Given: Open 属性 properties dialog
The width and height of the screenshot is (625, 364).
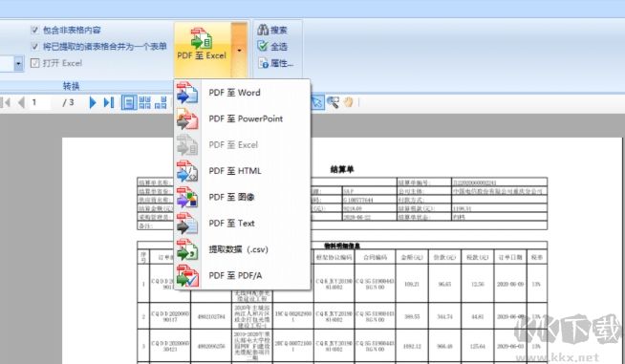Looking at the screenshot, I should (x=275, y=63).
